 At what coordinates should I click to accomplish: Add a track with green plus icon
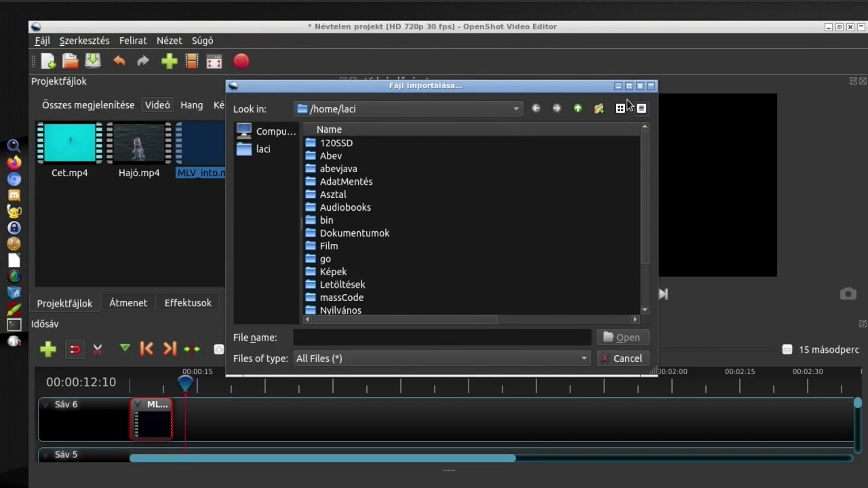[x=47, y=349]
